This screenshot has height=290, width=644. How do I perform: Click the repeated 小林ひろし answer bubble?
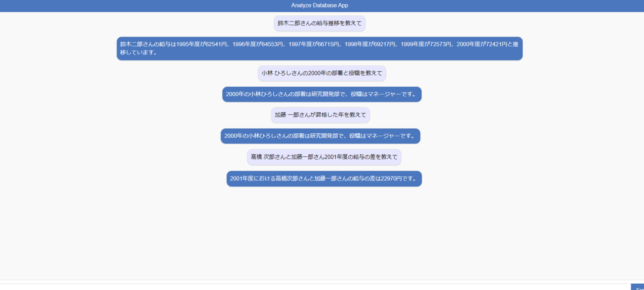320,136
